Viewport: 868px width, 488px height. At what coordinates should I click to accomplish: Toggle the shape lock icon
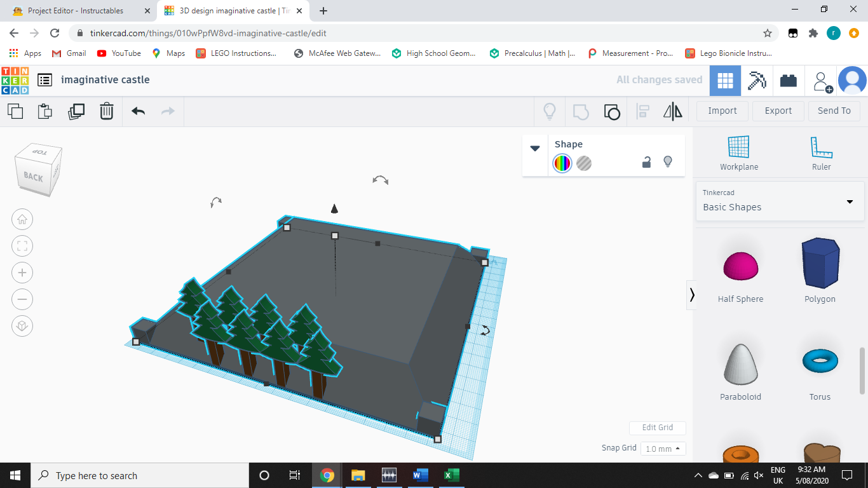(x=646, y=163)
